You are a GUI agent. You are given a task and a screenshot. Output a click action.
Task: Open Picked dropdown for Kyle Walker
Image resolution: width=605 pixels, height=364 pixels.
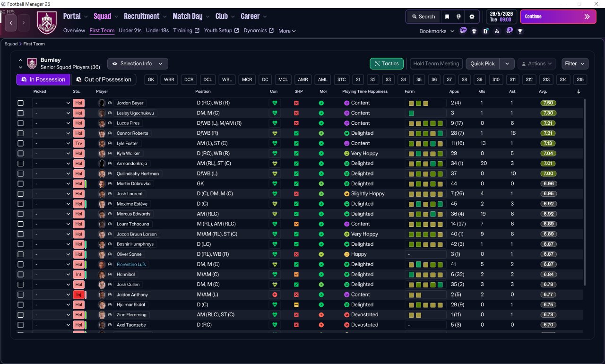click(52, 154)
